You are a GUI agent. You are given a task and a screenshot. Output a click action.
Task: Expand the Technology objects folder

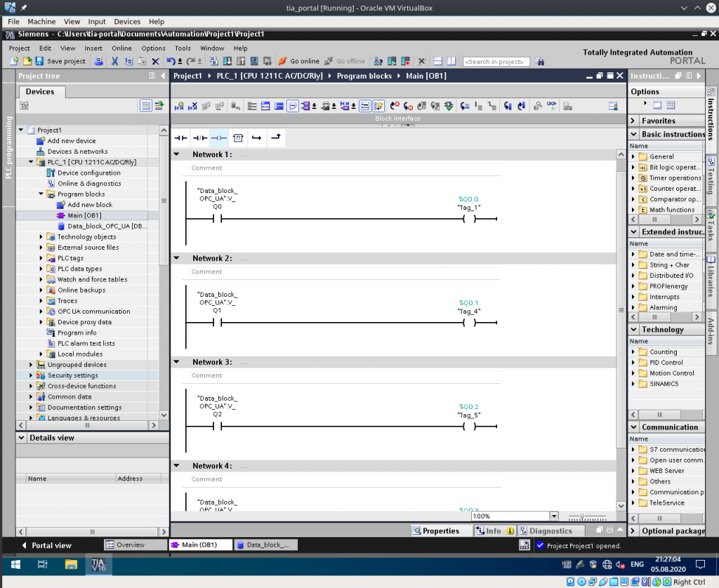pos(41,237)
